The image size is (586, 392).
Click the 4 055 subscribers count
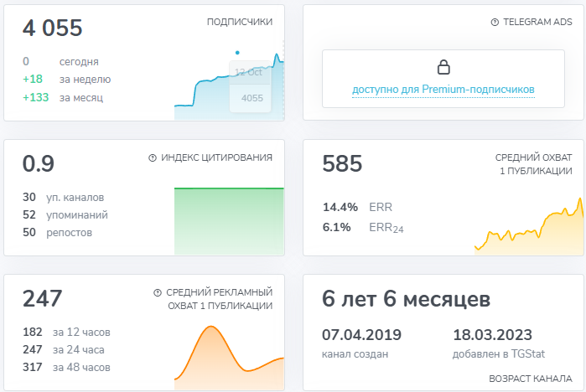pyautogui.click(x=53, y=28)
